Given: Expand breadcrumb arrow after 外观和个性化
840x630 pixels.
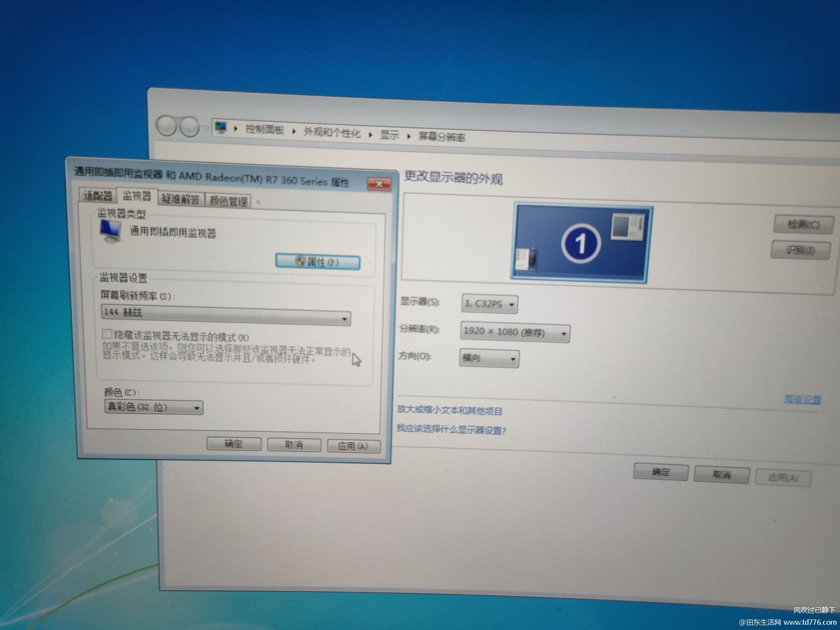Looking at the screenshot, I should pos(370,134).
